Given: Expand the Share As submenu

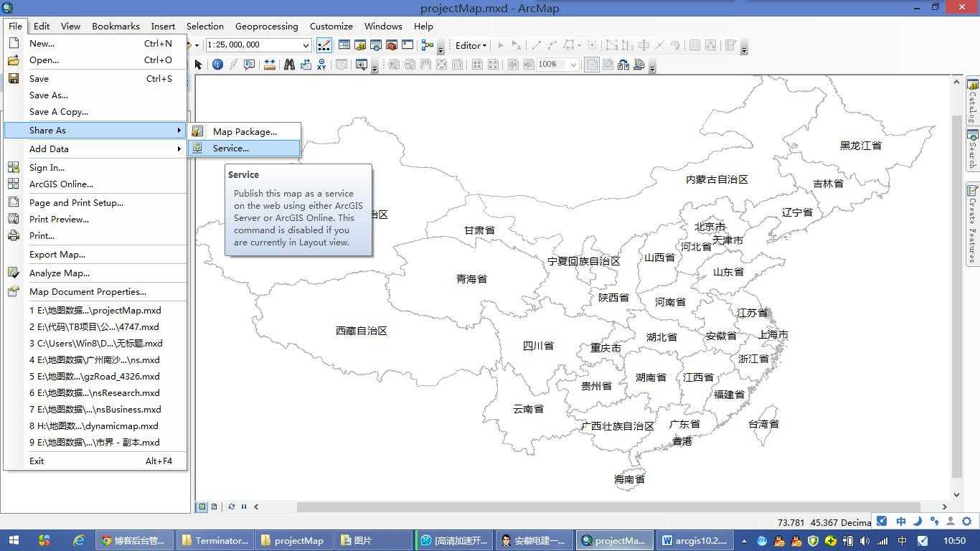Looking at the screenshot, I should [95, 130].
